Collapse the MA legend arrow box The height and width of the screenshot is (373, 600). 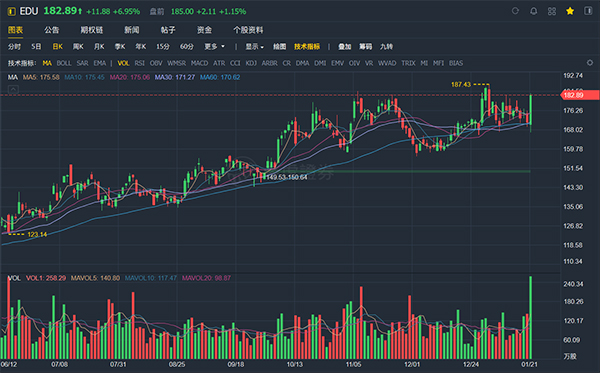(x=13, y=90)
